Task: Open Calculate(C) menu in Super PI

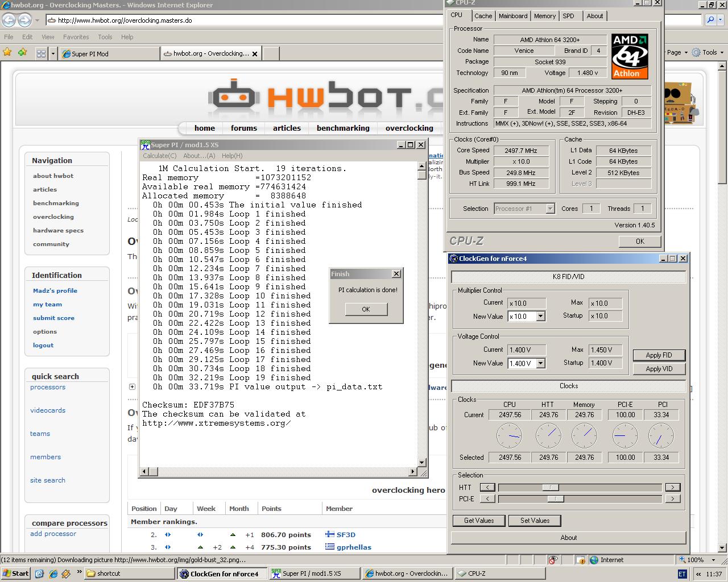Action: pos(159,156)
